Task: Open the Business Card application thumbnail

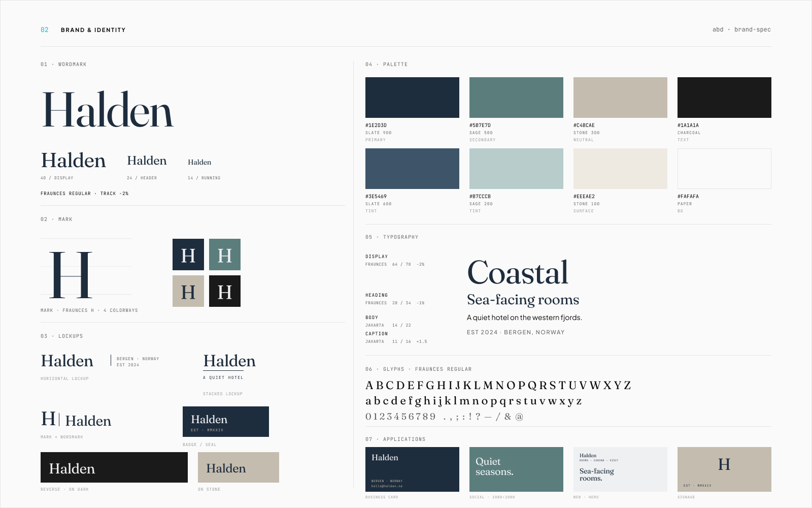Action: pos(412,469)
